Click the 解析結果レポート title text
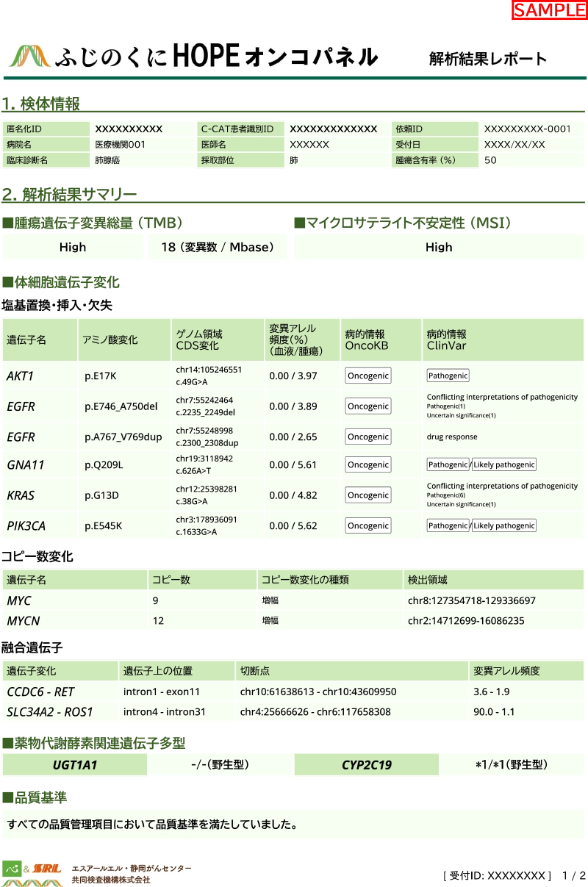This screenshot has height=887, width=588. pos(489,59)
